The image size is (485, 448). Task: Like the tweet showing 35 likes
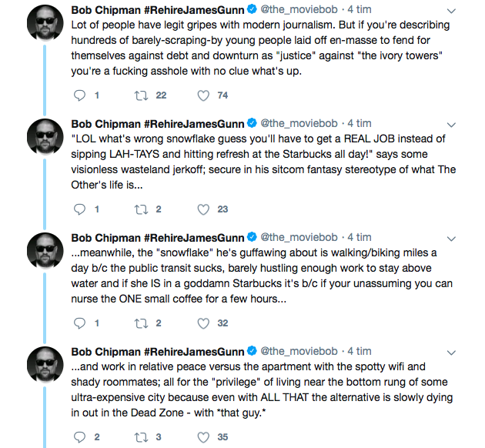[203, 437]
